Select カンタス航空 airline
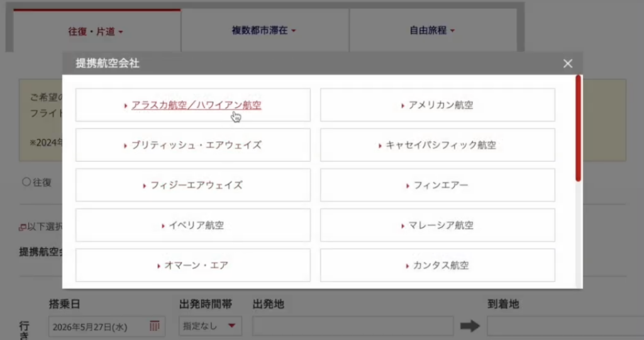Image resolution: width=644 pixels, height=340 pixels. (438, 265)
